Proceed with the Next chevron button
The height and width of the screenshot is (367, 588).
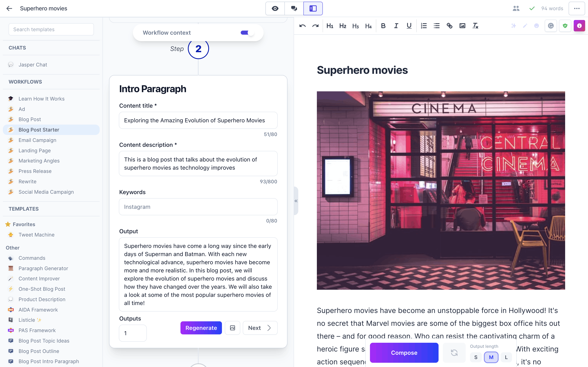click(260, 328)
